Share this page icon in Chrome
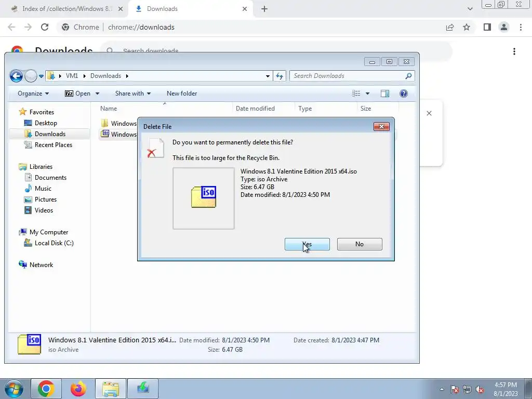 (450, 27)
